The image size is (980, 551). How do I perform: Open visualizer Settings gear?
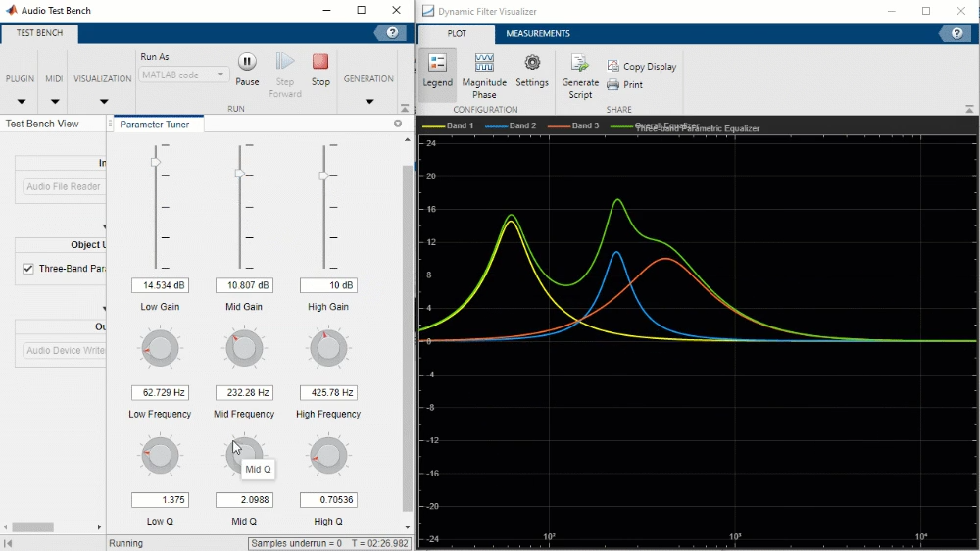(x=532, y=71)
